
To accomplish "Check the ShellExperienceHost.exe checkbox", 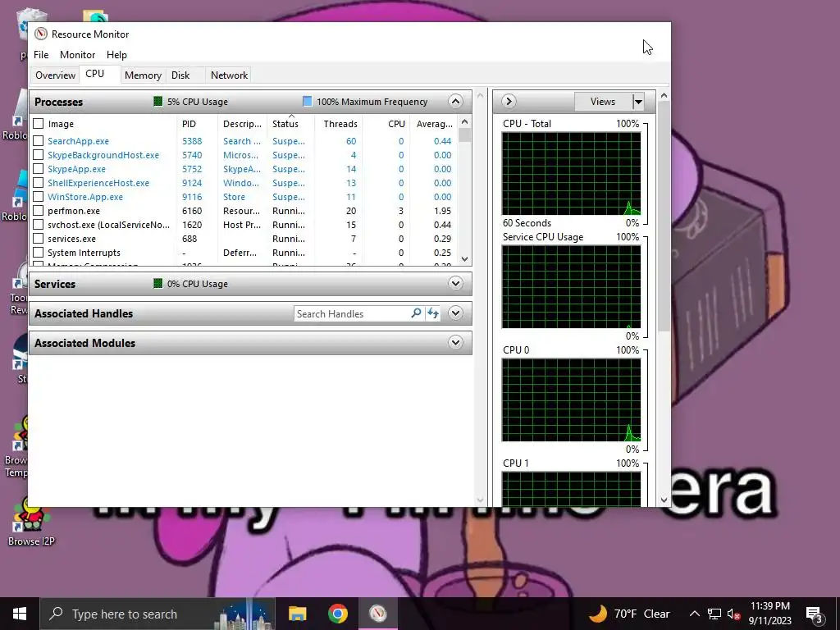I will 39,183.
